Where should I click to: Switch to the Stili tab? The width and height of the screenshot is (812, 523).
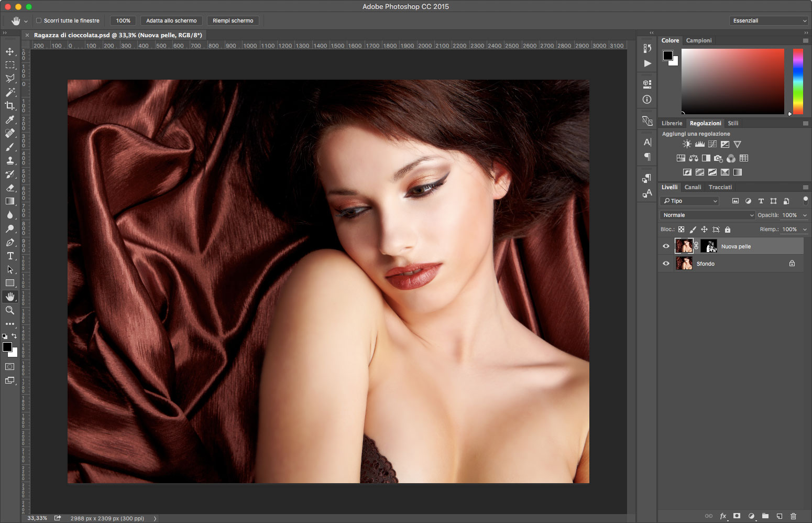pos(733,123)
